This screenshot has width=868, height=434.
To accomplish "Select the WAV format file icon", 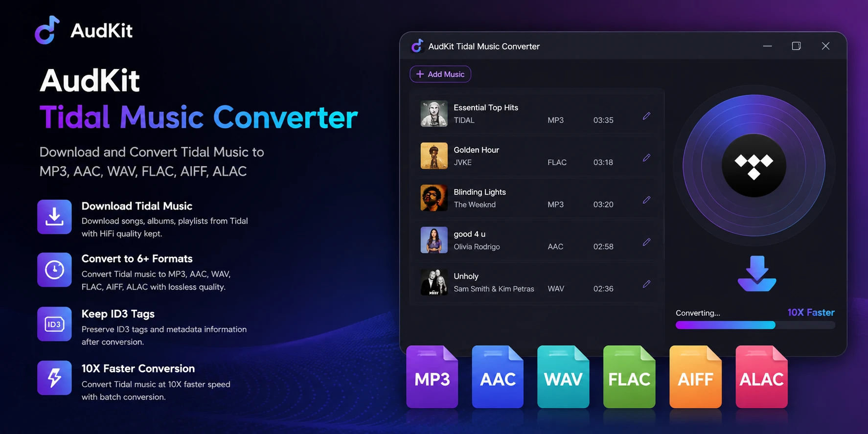I will pos(563,377).
